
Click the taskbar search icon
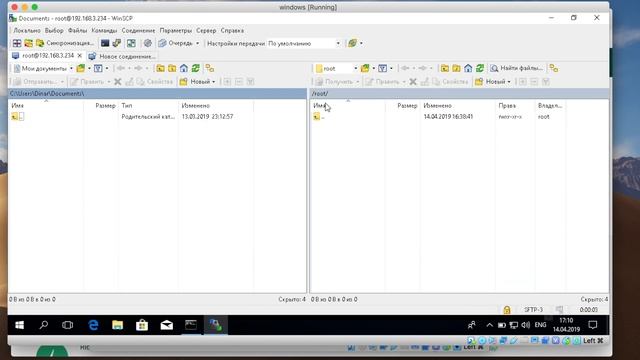click(43, 325)
